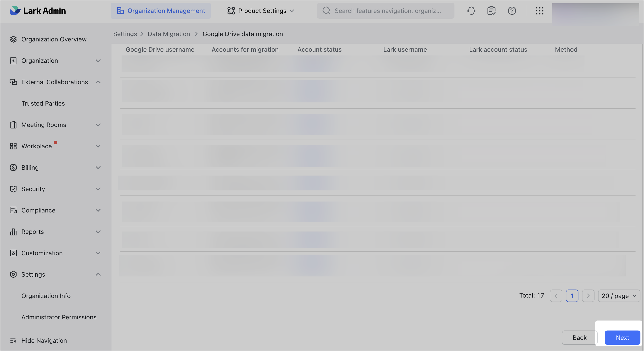Click the Compliance icon

(x=13, y=210)
